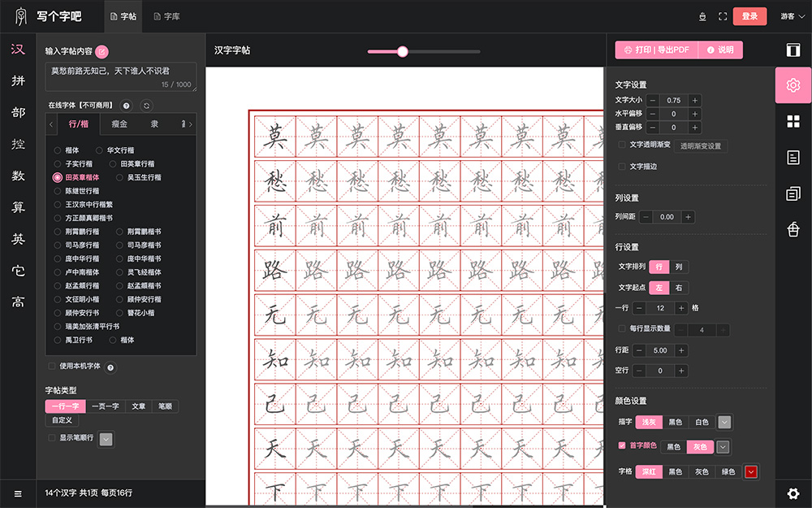Select the 华文行楷 font radio

point(99,150)
